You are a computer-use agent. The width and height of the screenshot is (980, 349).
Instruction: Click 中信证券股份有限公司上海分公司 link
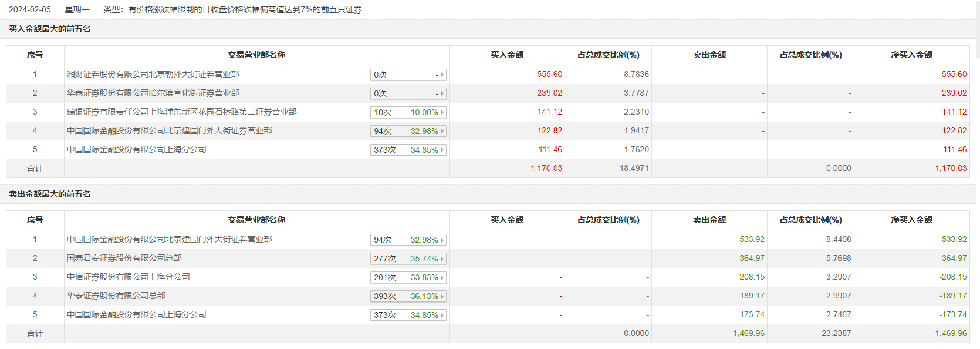[128, 277]
